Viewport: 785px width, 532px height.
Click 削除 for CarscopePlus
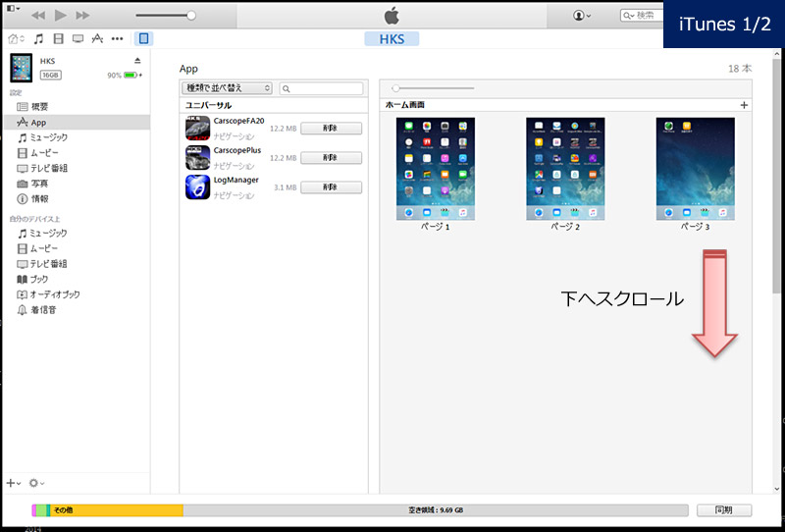(331, 158)
